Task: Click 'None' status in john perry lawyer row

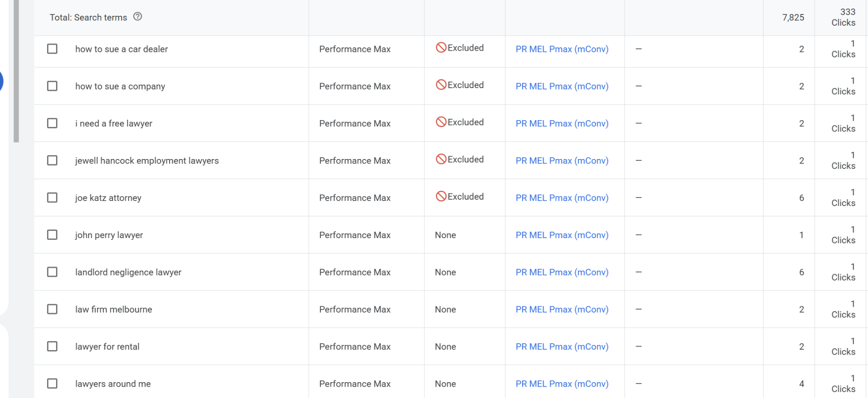Action: pyautogui.click(x=445, y=235)
